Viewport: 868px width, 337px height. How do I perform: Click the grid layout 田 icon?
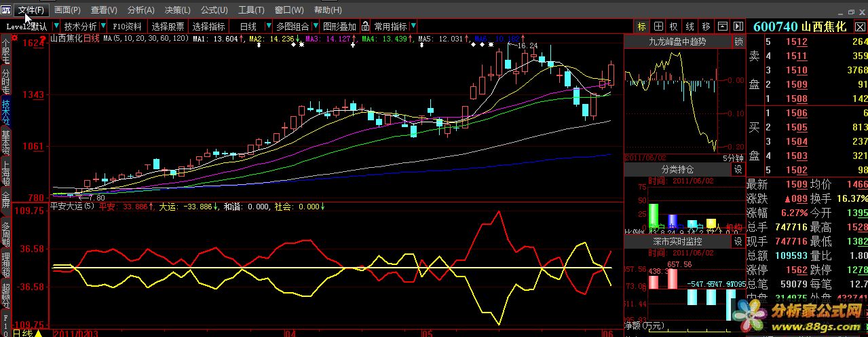pos(658,26)
